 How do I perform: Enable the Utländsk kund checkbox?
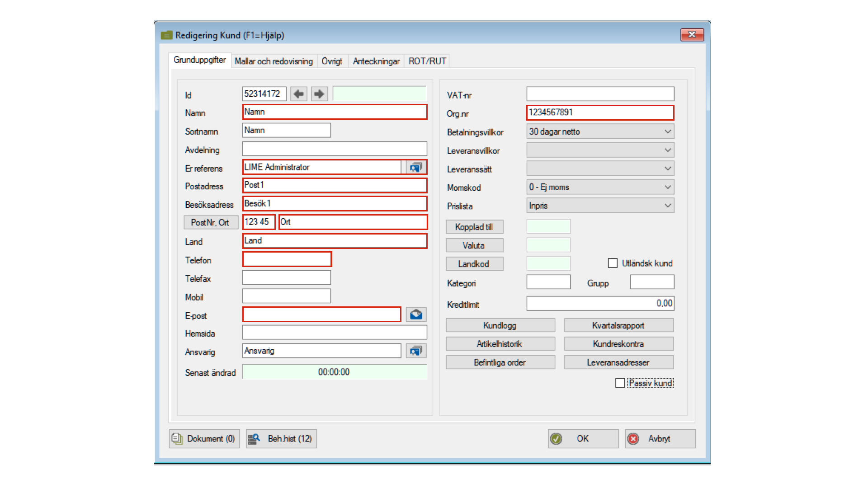coord(613,263)
